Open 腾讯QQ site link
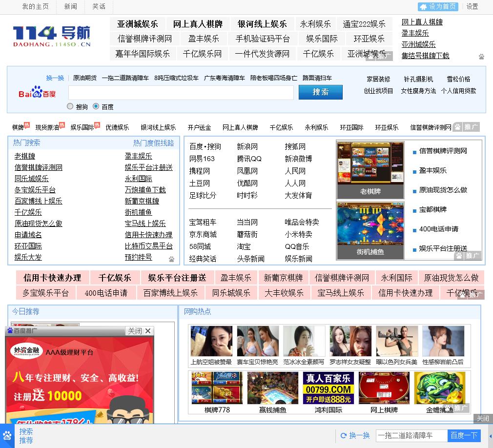This screenshot has height=448, width=493. (249, 159)
